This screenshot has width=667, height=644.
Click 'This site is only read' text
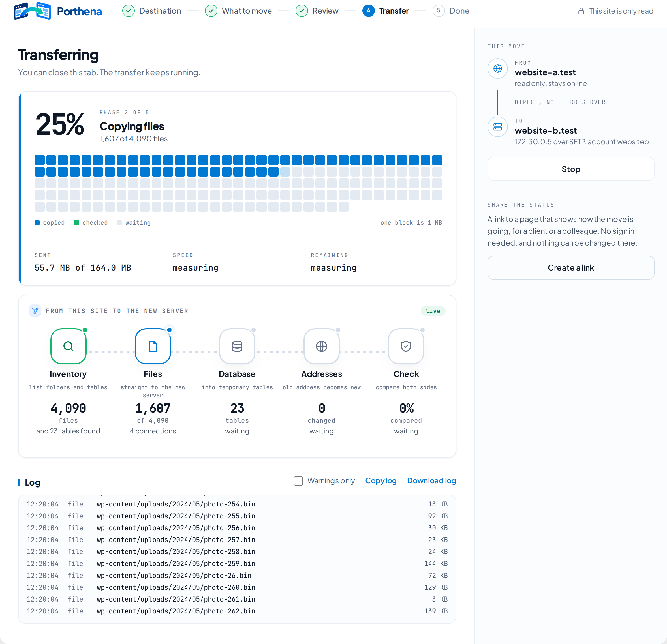pyautogui.click(x=621, y=11)
